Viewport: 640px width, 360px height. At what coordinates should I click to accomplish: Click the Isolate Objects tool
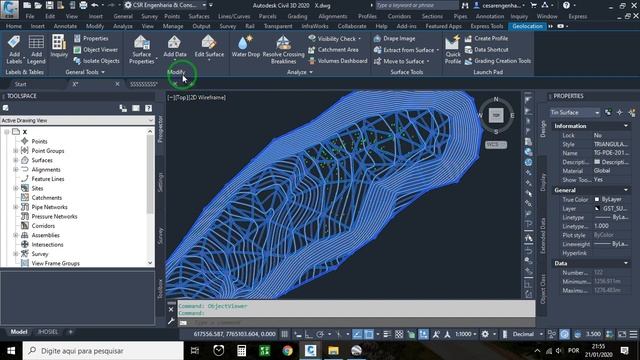97,61
